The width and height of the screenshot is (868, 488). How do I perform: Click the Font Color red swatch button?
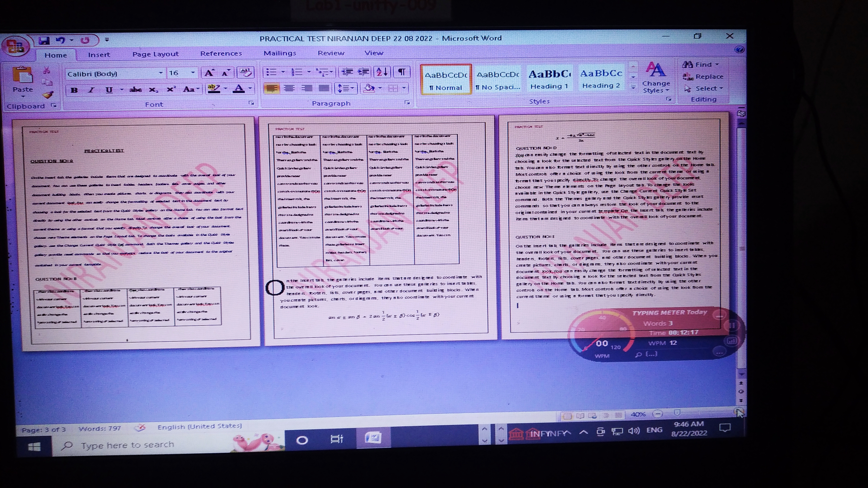click(239, 89)
